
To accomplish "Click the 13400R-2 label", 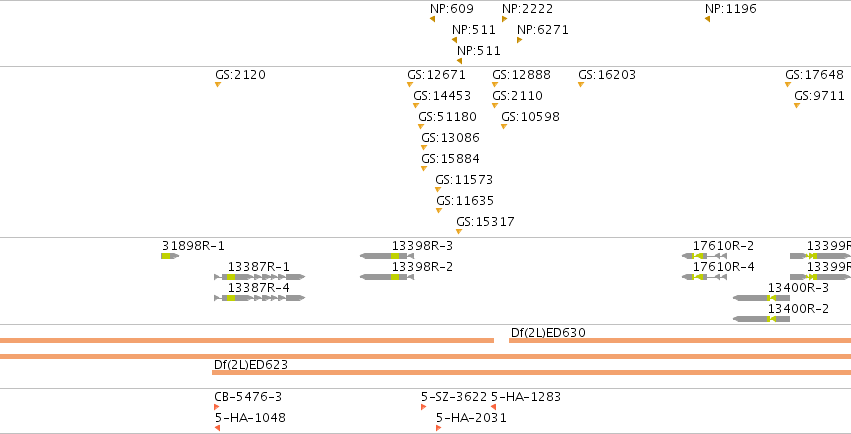I will point(798,309).
